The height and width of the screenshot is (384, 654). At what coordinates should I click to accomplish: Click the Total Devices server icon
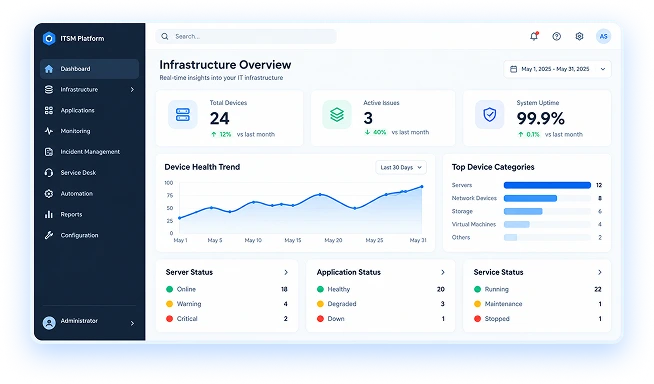coord(183,114)
